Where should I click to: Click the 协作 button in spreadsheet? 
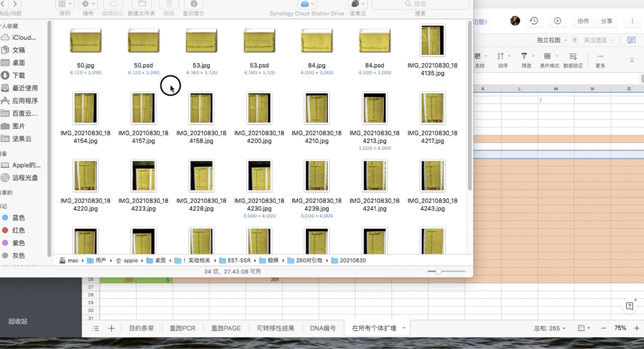(x=583, y=21)
